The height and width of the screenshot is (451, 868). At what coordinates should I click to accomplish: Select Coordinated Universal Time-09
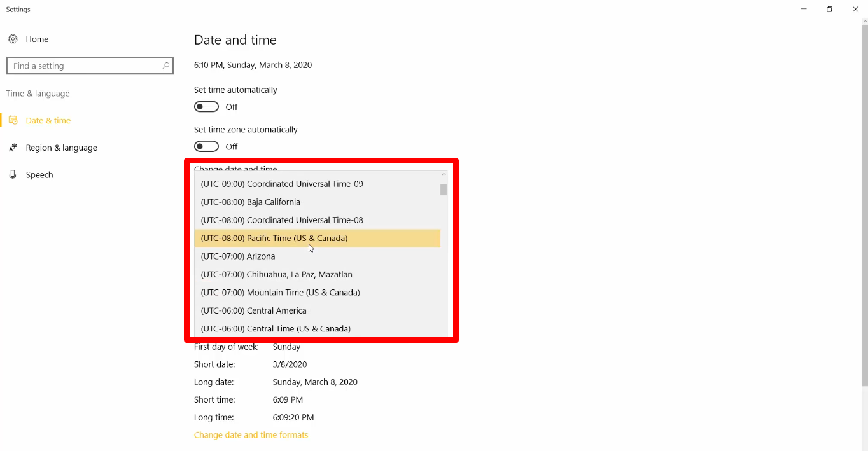click(x=282, y=183)
